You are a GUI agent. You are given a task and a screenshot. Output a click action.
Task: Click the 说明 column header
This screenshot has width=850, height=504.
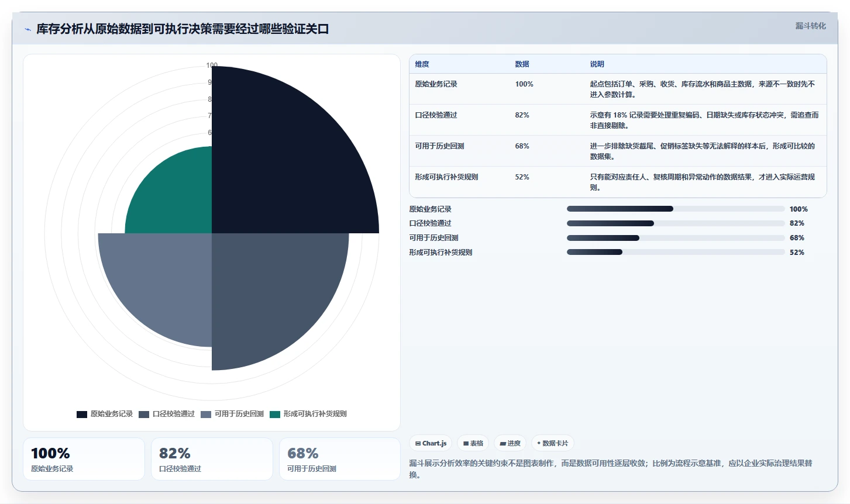597,64
